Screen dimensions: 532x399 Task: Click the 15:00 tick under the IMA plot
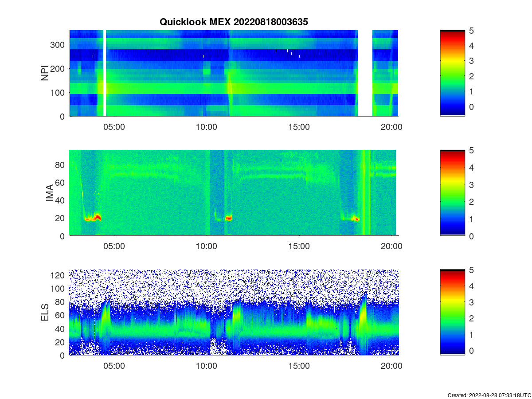(299, 246)
